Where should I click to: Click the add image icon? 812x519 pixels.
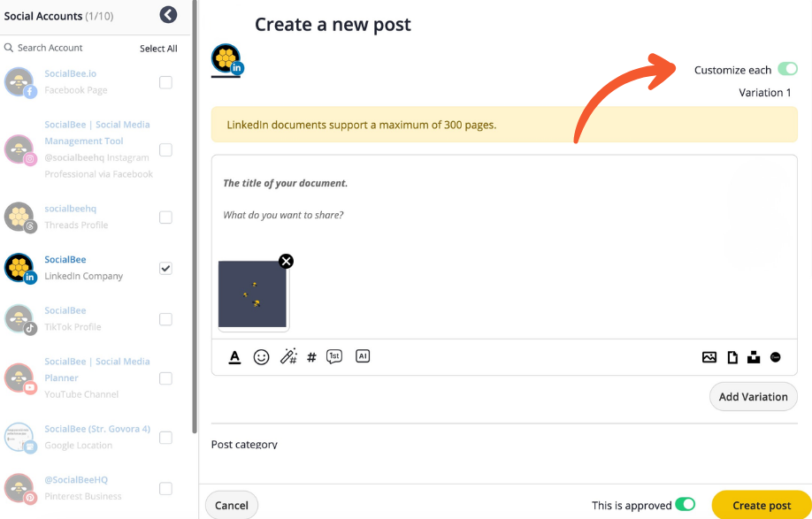click(x=709, y=357)
